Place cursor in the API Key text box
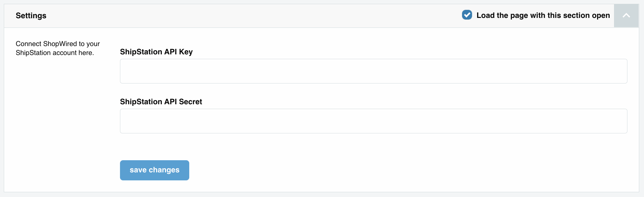The image size is (644, 197). click(373, 71)
